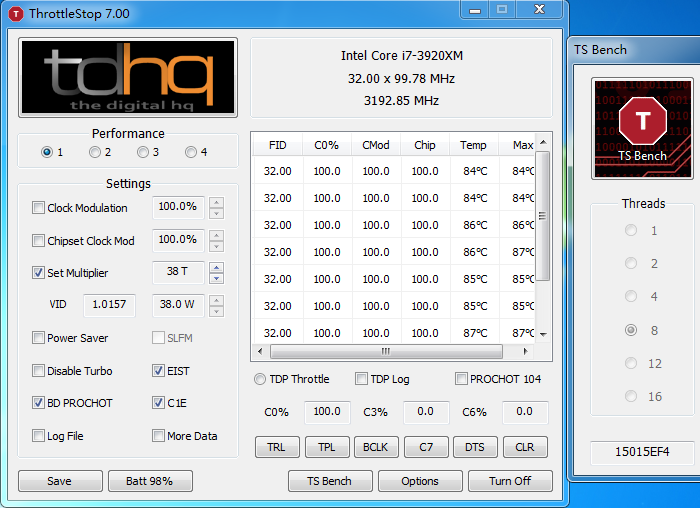Enable the Power Saver checkbox
Screen dimensions: 700x508
38,337
